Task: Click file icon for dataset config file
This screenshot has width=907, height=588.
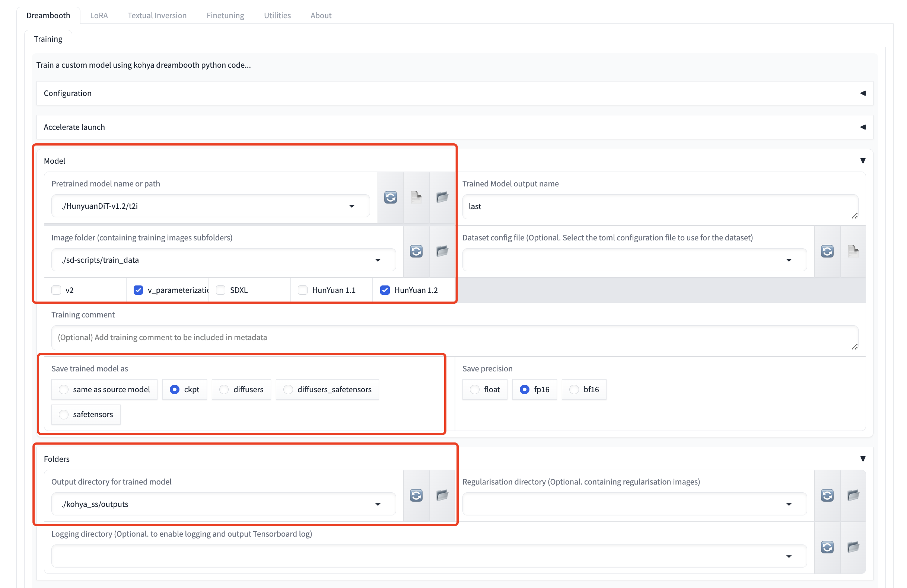Action: pos(853,251)
